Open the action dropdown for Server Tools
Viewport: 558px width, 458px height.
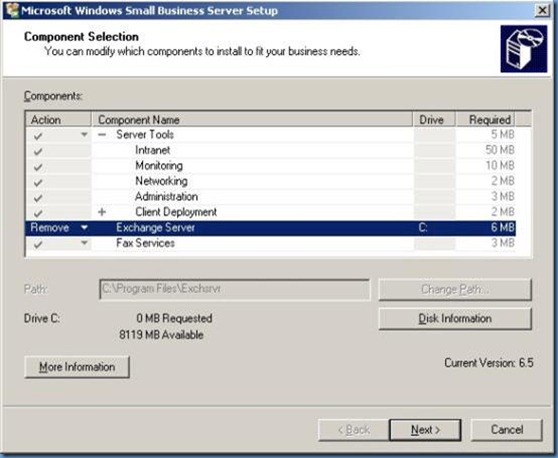[x=84, y=135]
